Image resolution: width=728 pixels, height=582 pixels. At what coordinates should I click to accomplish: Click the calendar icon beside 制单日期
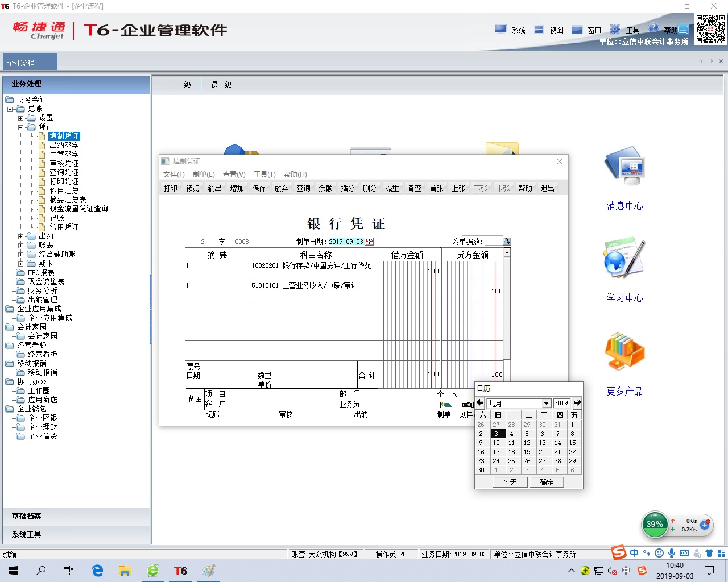(369, 242)
